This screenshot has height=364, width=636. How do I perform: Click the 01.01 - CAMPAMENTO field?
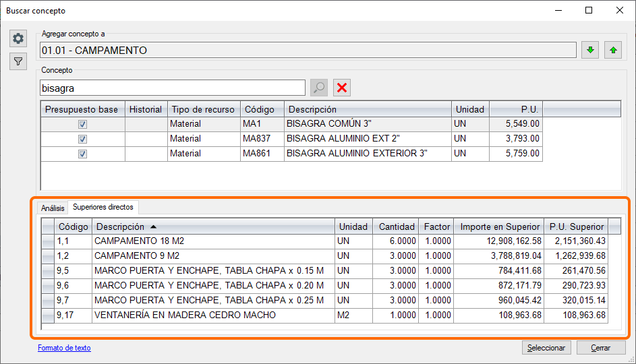(308, 50)
